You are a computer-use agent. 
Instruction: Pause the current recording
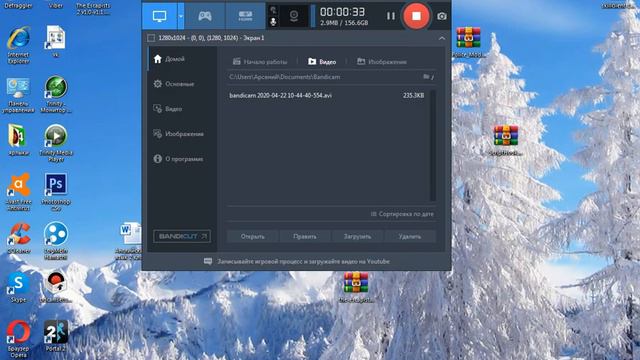[x=391, y=16]
